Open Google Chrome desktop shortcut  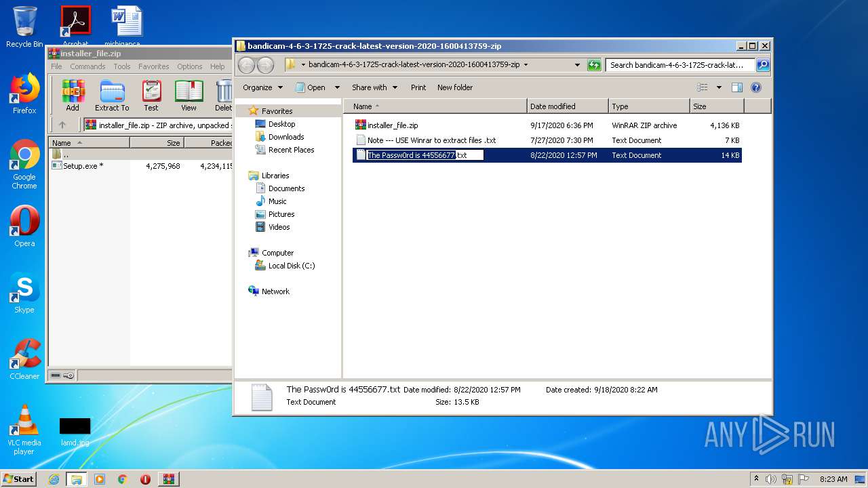(24, 165)
